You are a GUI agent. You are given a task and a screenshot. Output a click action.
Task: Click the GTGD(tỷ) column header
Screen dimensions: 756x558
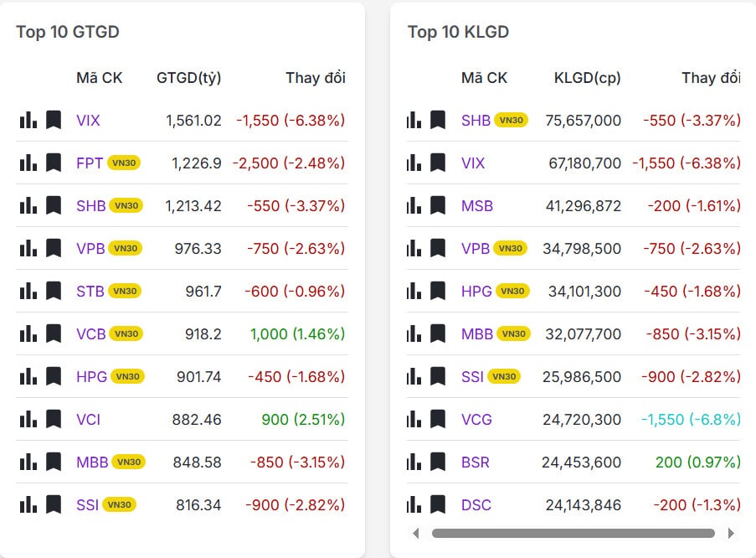188,78
